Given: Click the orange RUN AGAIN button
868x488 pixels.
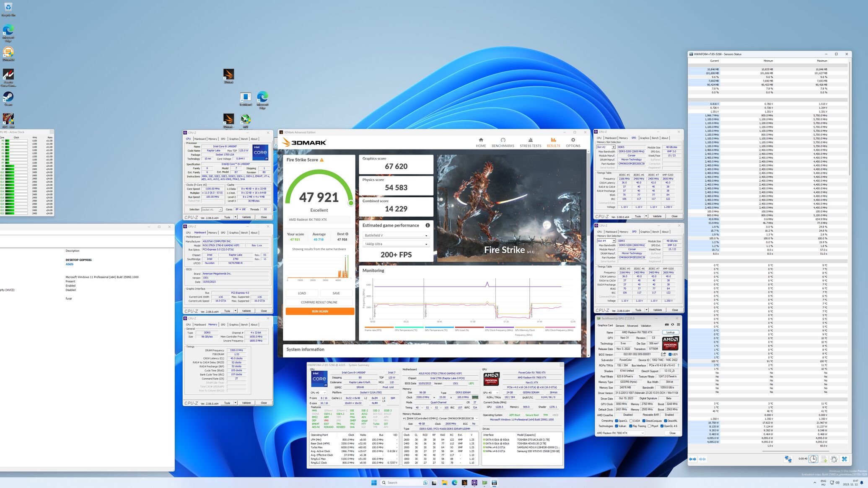Looking at the screenshot, I should pos(320,311).
